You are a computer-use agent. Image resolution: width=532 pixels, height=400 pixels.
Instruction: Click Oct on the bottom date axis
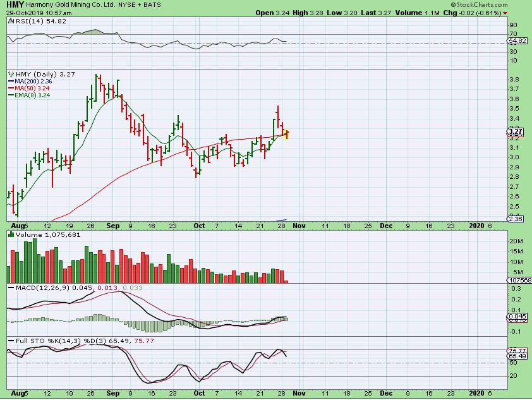pos(199,393)
